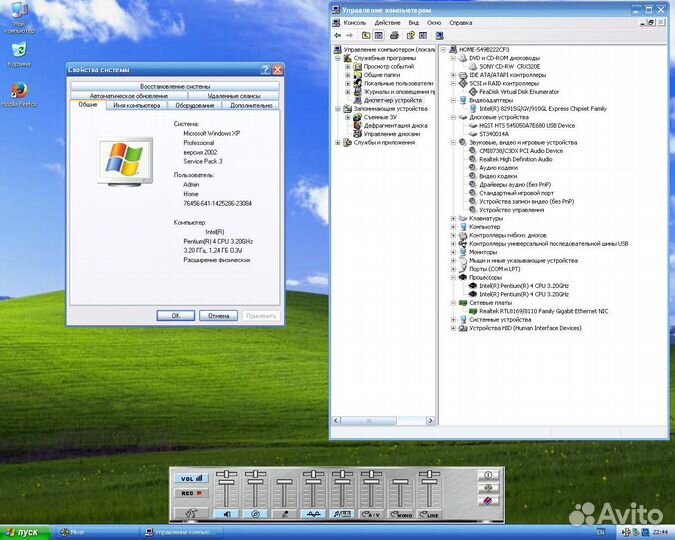Open the Действие menu
The image size is (675, 540).
pos(386,21)
